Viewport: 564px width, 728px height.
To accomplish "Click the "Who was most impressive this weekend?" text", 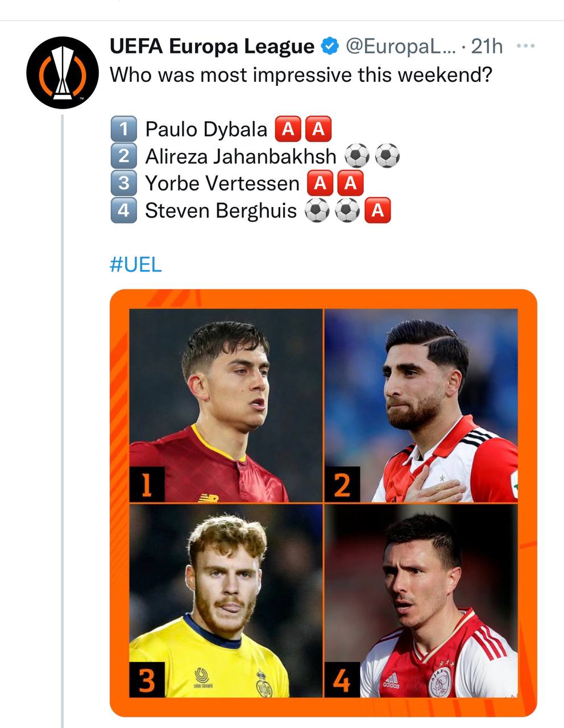I will coord(300,75).
